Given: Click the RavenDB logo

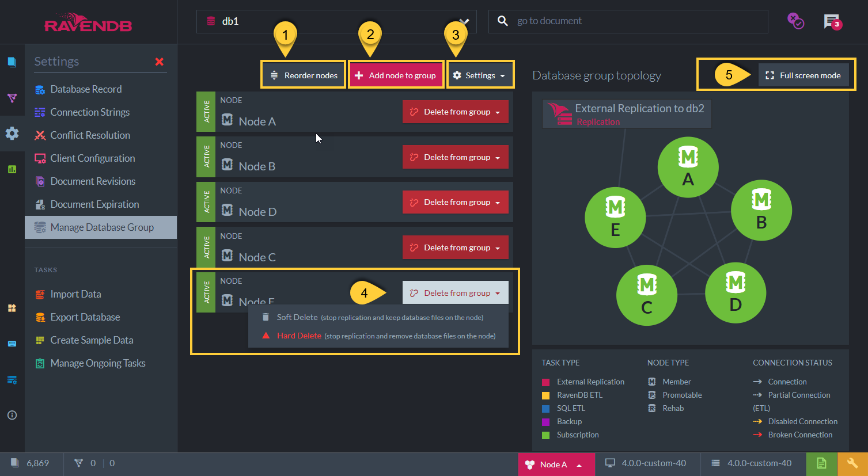Looking at the screenshot, I should [x=88, y=22].
